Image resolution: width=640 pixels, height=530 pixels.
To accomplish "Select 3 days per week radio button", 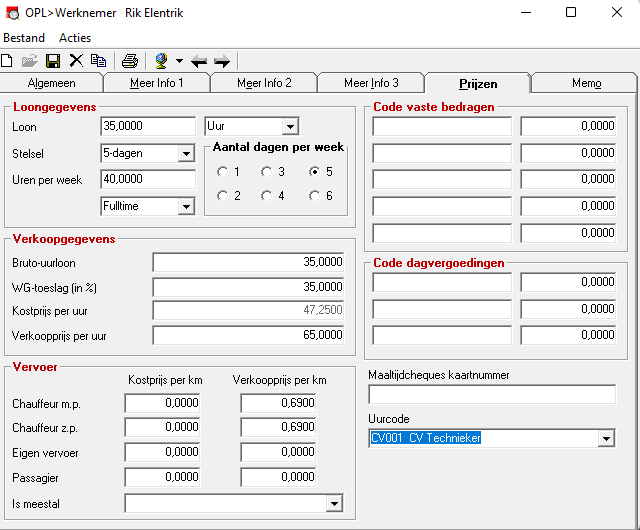I will (267, 172).
